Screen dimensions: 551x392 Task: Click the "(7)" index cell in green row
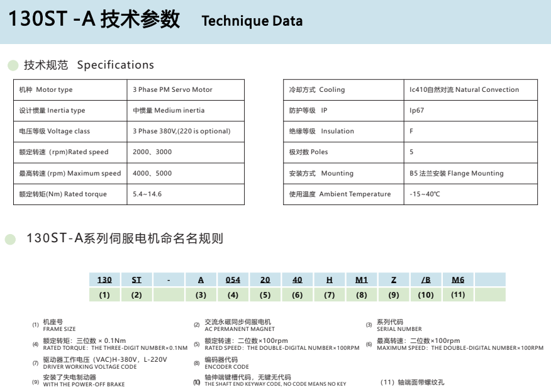329,294
